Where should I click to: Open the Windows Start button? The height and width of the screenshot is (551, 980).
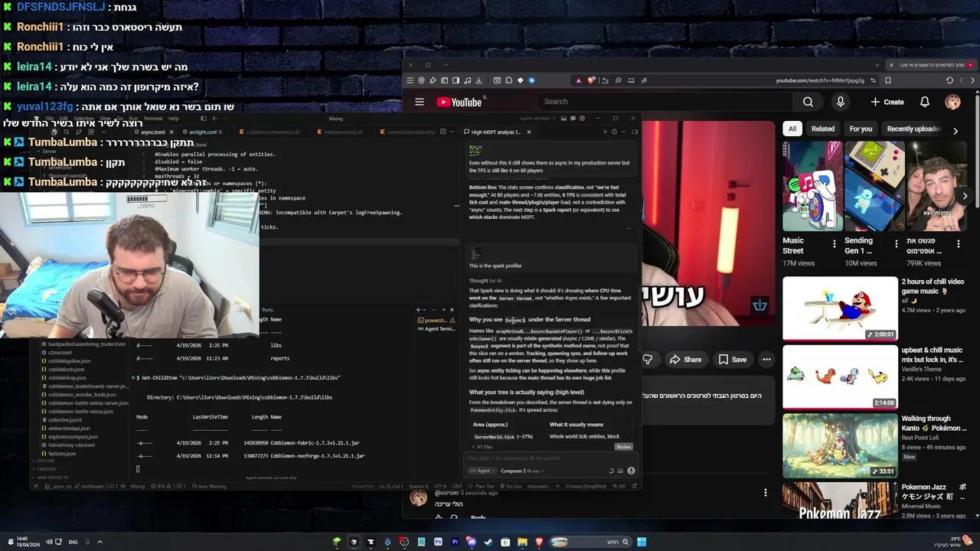click(642, 542)
